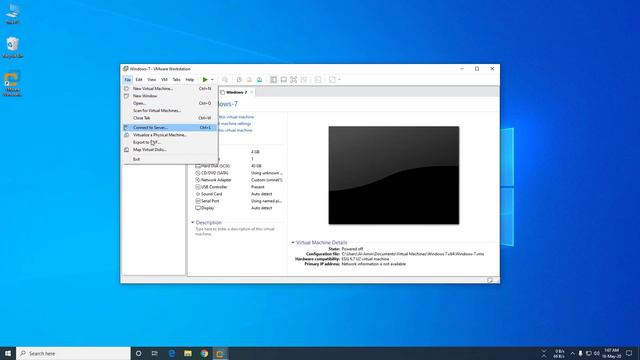Screen dimensions: 640x360
Task: Click the console view toolbar icon
Action: (x=318, y=80)
